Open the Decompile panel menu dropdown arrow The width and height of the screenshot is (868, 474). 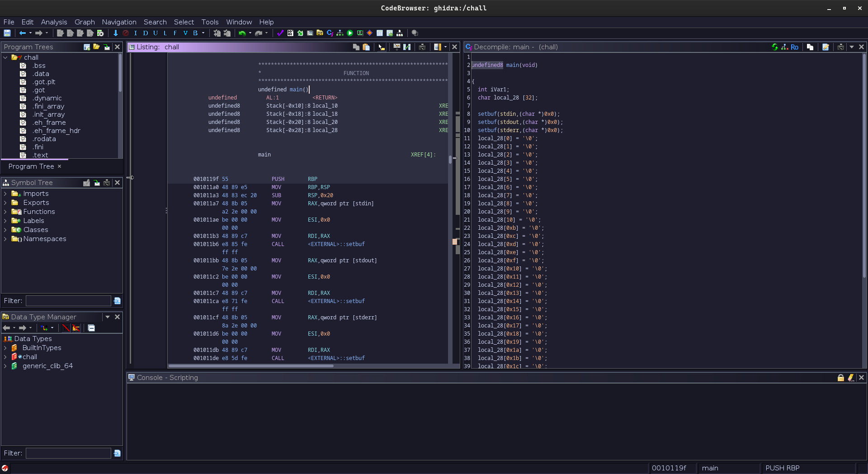pyautogui.click(x=852, y=47)
